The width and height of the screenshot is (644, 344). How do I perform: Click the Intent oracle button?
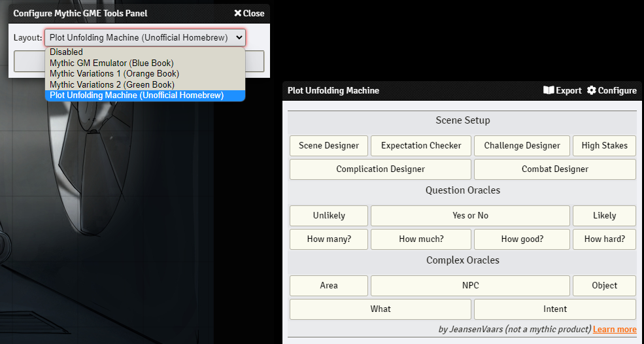555,309
